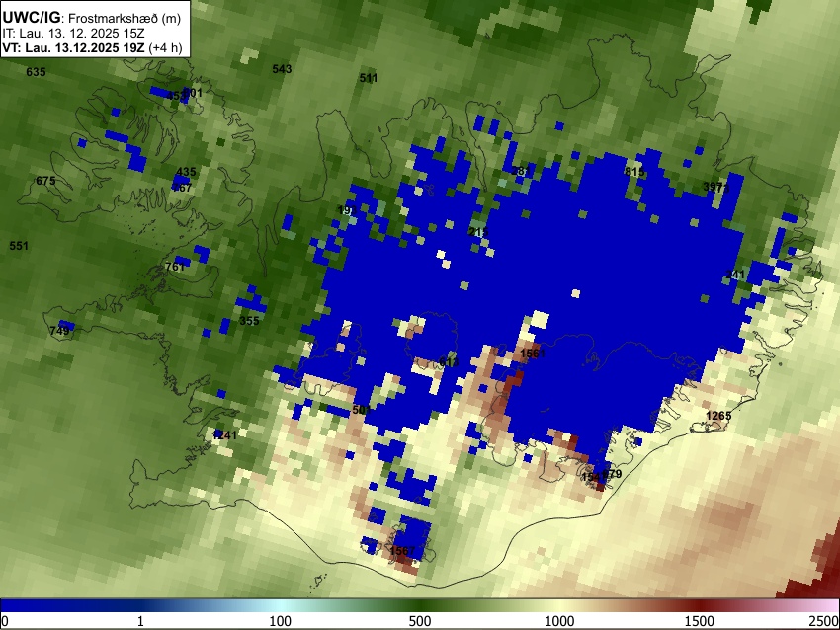840x630 pixels.
Task: Click the 551 value label over the sea
Action: pos(19,246)
